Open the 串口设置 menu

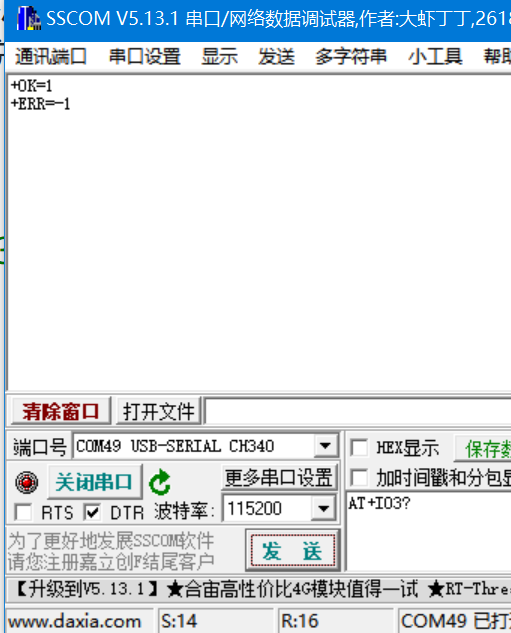click(145, 56)
